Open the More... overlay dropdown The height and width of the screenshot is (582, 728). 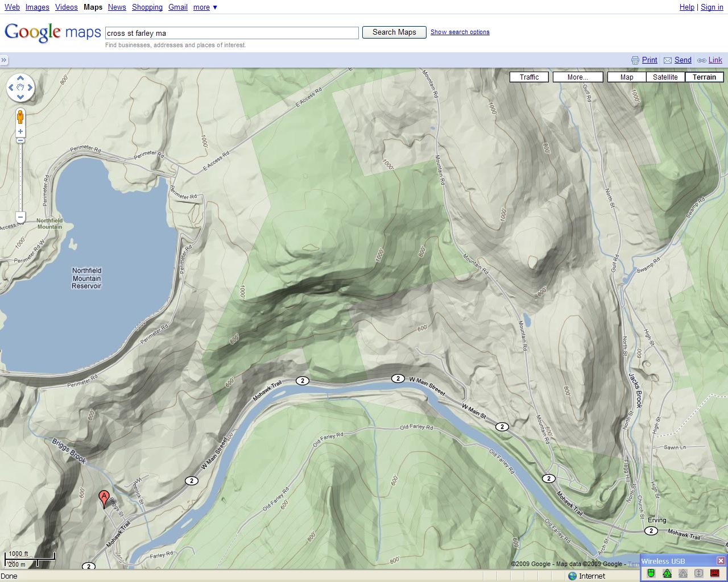[x=577, y=77]
